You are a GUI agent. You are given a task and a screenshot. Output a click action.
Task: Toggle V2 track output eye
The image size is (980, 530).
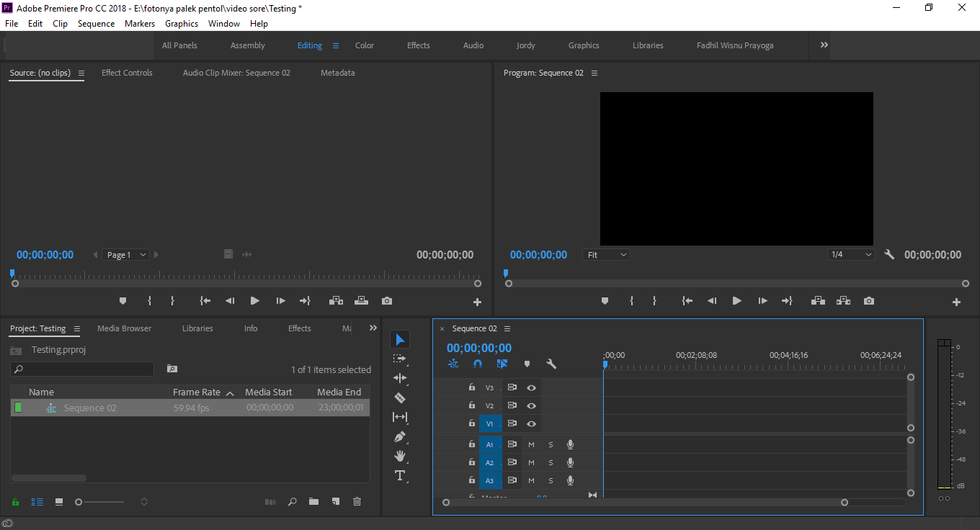coord(531,405)
